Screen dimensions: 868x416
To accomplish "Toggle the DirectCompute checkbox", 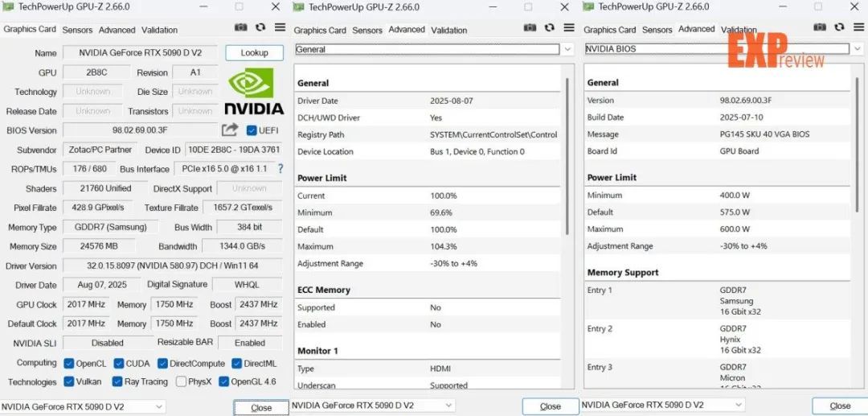I will click(162, 364).
